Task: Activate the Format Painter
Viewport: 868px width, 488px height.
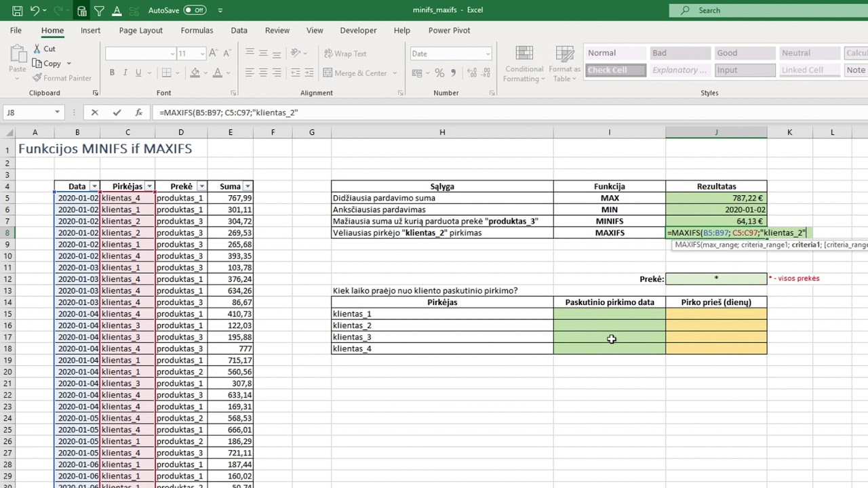Action: 62,78
